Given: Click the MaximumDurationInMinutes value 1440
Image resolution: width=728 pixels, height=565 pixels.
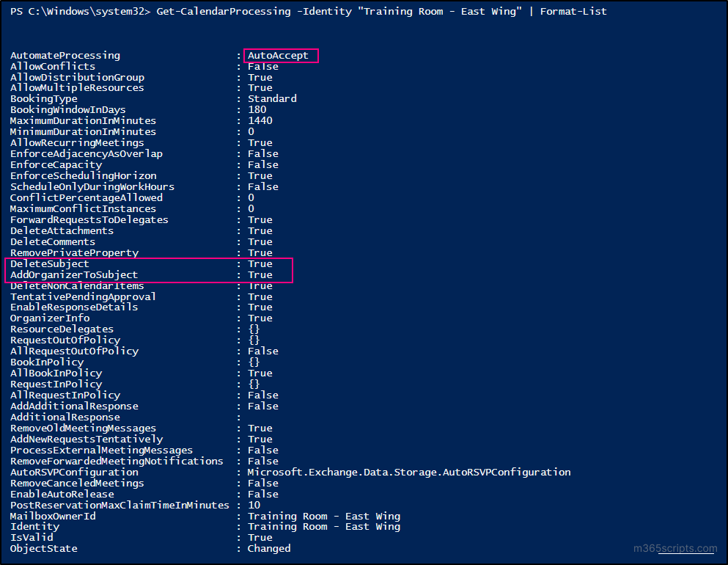Looking at the screenshot, I should (x=260, y=121).
